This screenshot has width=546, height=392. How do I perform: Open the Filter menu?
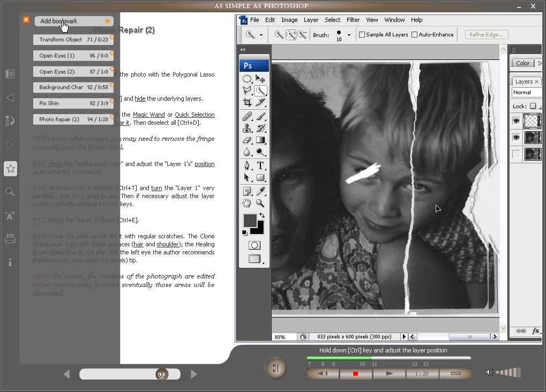click(x=353, y=20)
